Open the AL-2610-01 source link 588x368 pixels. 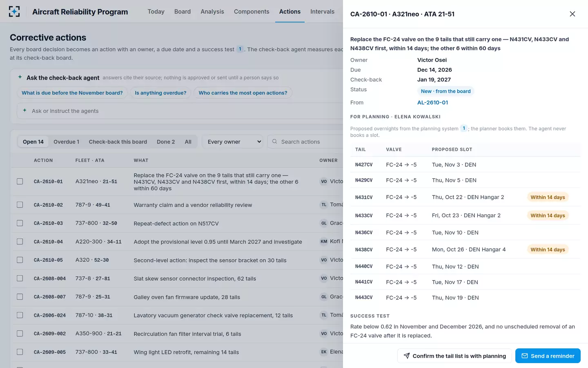(432, 103)
